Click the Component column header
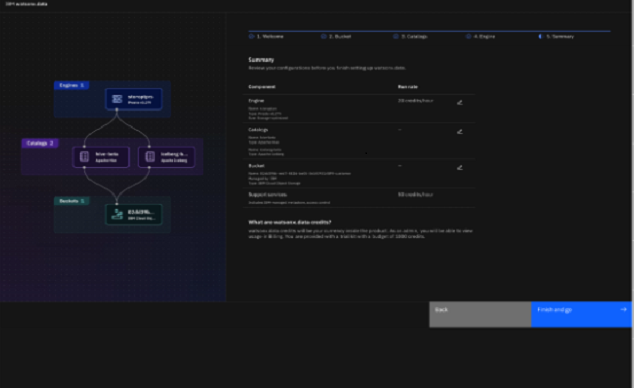Viewport: 634px width, 388px height. [x=262, y=87]
